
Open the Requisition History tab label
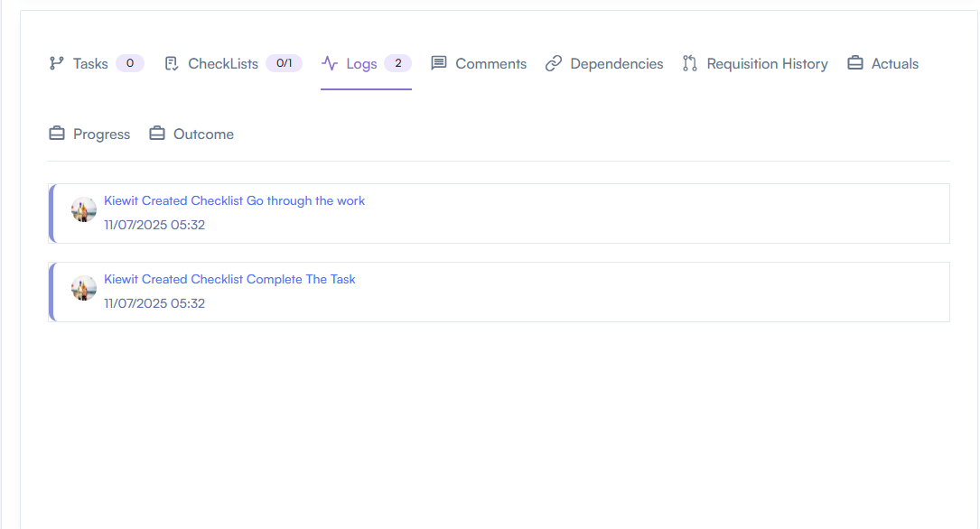pos(767,64)
